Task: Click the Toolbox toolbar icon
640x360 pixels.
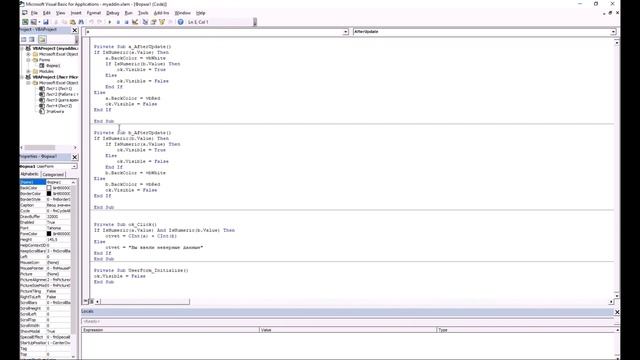Action: click(x=171, y=22)
